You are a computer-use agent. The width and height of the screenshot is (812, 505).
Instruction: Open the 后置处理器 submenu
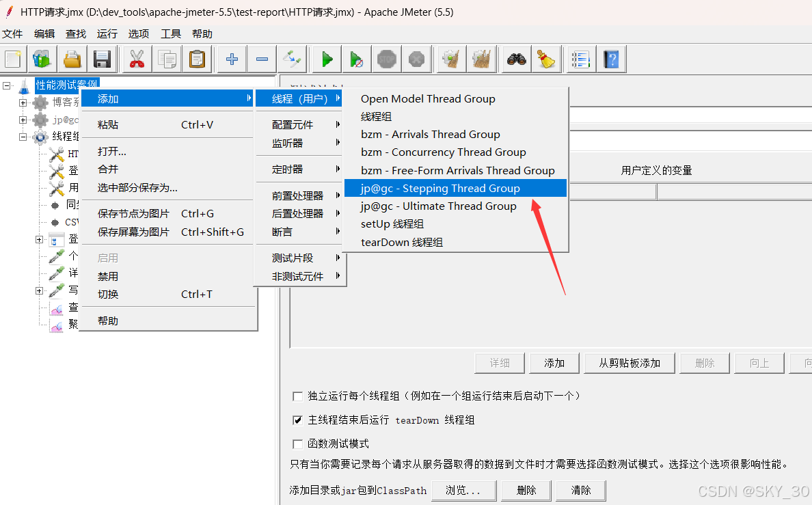(301, 213)
